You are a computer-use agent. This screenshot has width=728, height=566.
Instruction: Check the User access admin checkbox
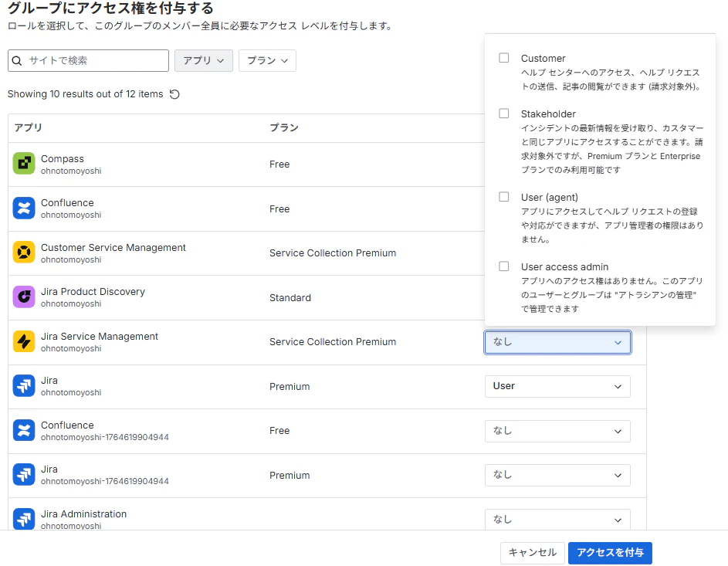click(x=504, y=266)
